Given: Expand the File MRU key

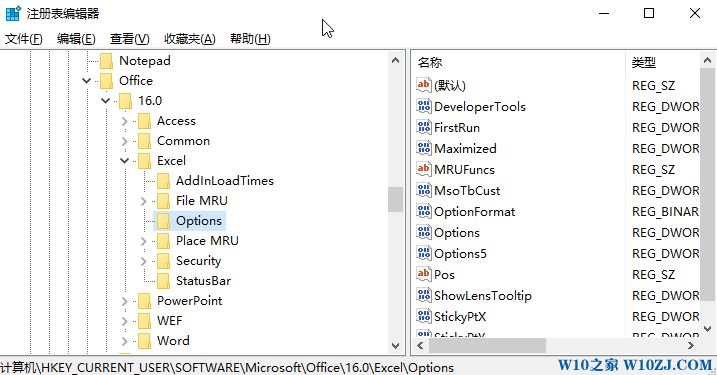Looking at the screenshot, I should (143, 201).
